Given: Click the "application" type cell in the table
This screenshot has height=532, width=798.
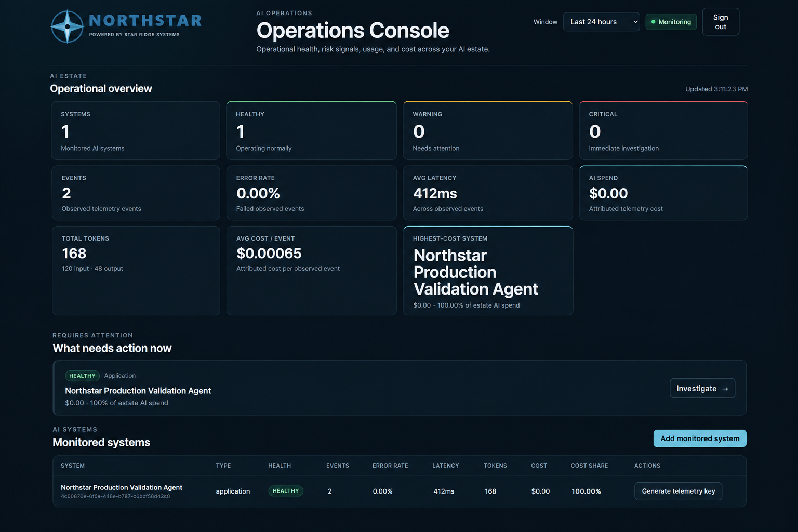Looking at the screenshot, I should (233, 491).
